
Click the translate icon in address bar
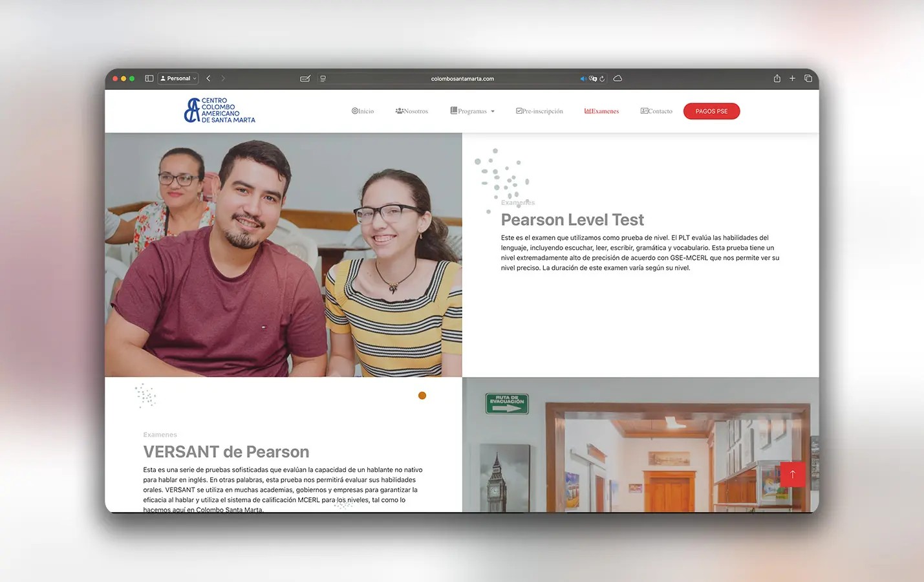pos(593,78)
